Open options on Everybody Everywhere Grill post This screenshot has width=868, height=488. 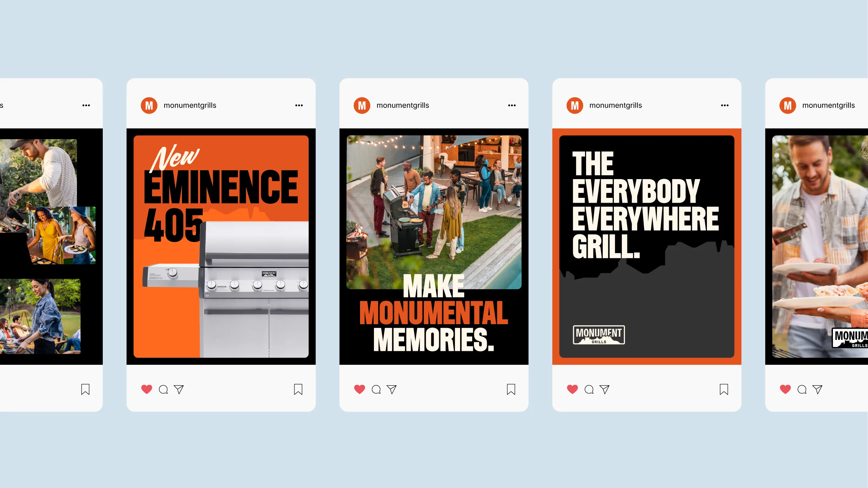(x=725, y=105)
